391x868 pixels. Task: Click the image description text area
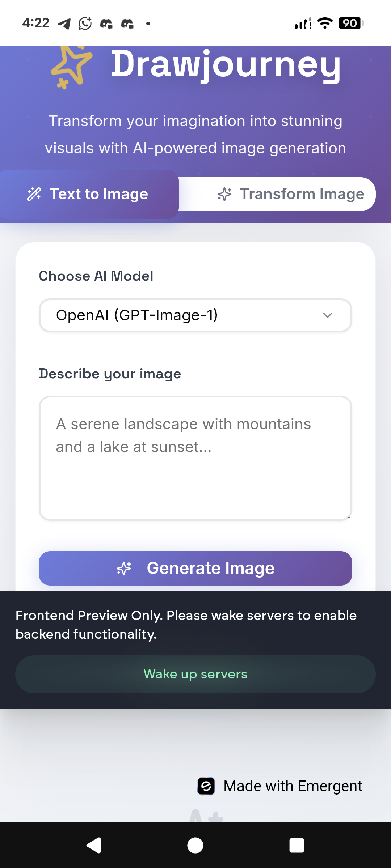coord(195,457)
